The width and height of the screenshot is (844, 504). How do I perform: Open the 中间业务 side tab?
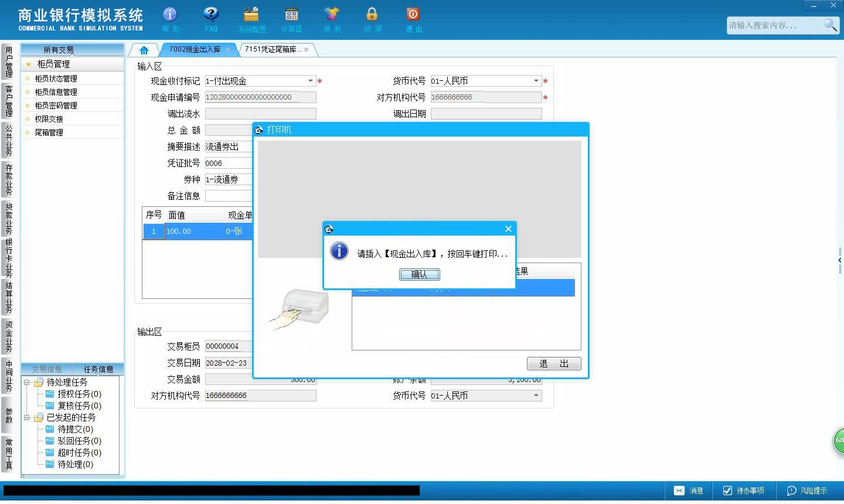8,376
